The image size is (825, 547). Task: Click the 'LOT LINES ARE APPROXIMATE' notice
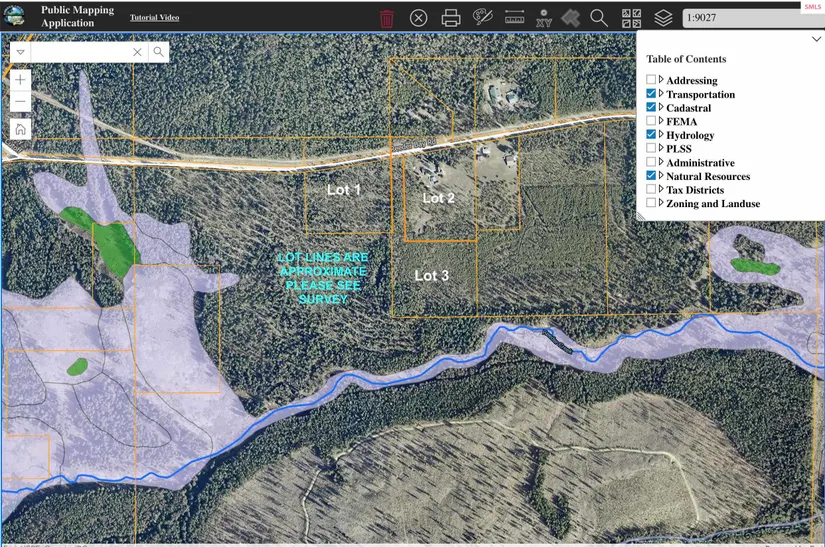pyautogui.click(x=323, y=278)
